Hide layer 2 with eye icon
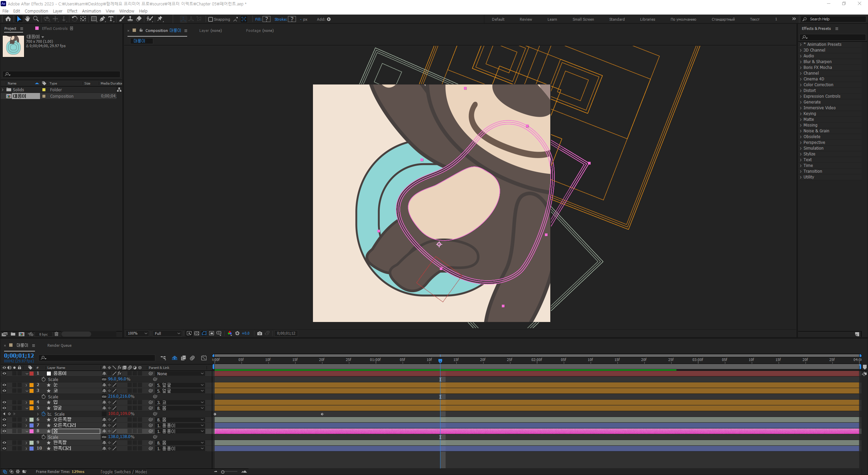This screenshot has height=475, width=868. tap(4, 385)
